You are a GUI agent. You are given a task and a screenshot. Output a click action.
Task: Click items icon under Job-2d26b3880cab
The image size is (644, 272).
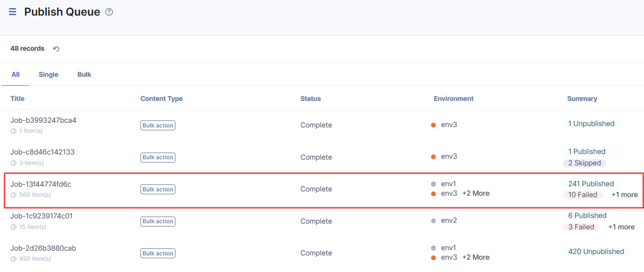(x=13, y=259)
